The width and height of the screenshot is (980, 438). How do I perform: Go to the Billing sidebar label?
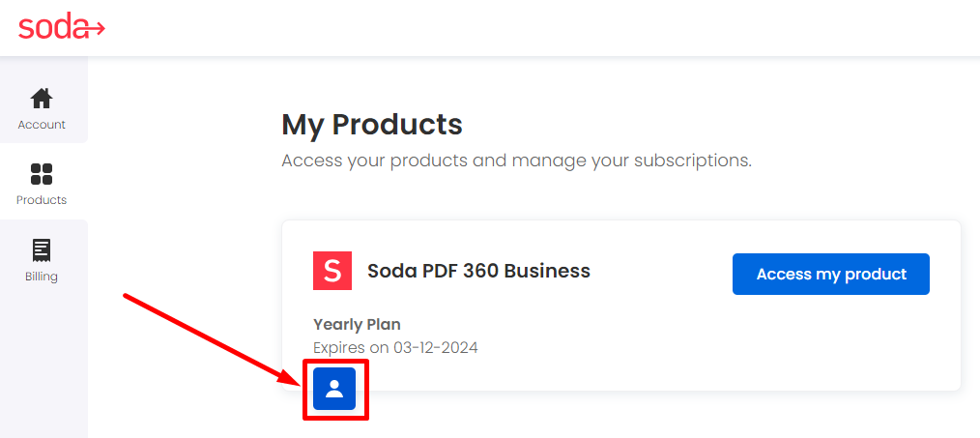coord(42,277)
